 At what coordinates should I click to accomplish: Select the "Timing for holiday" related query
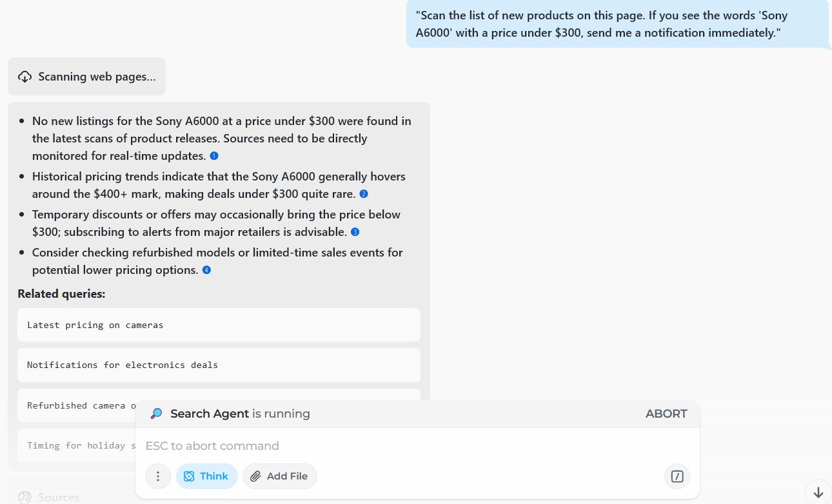coord(77,445)
